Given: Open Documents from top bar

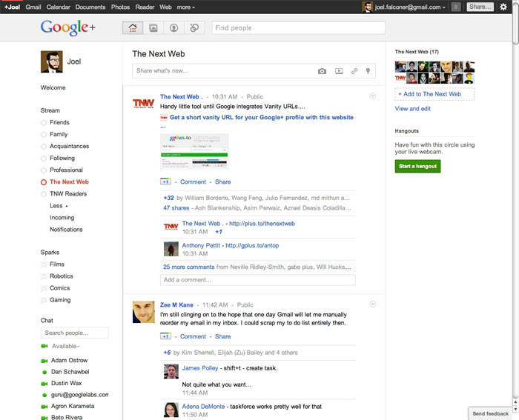Looking at the screenshot, I should coord(90,7).
